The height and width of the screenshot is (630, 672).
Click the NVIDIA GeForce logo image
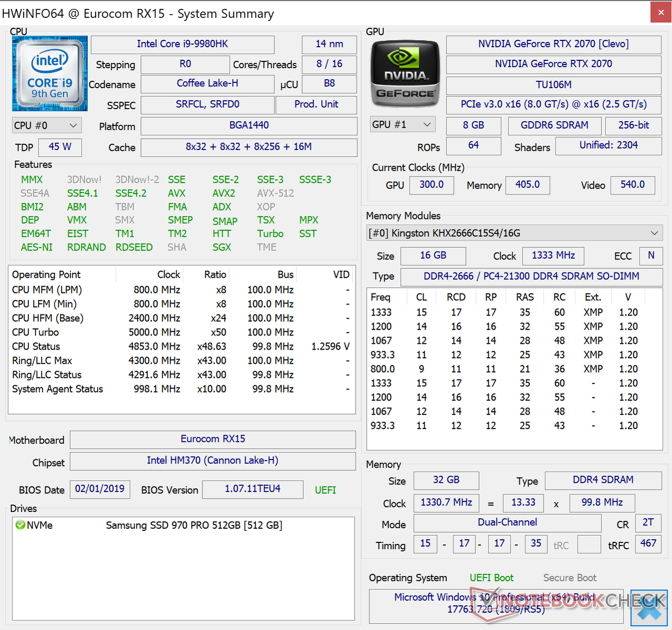click(405, 74)
